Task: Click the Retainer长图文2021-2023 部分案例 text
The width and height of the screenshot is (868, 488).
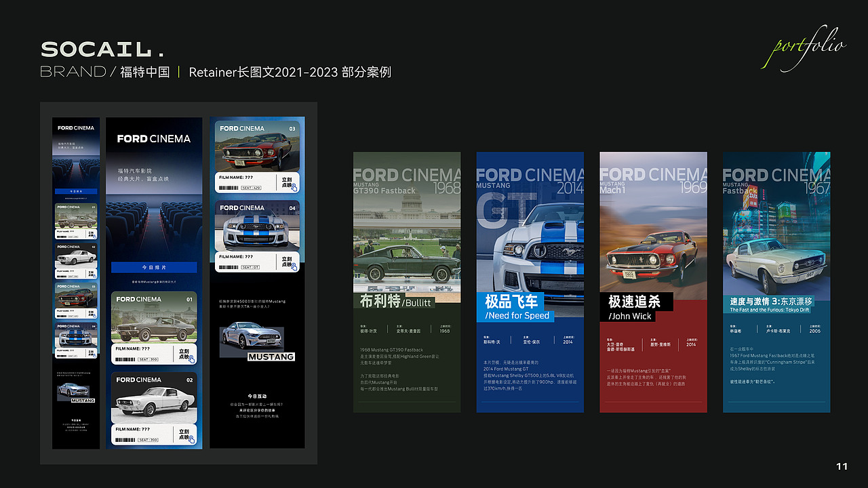Action: pyautogui.click(x=290, y=72)
